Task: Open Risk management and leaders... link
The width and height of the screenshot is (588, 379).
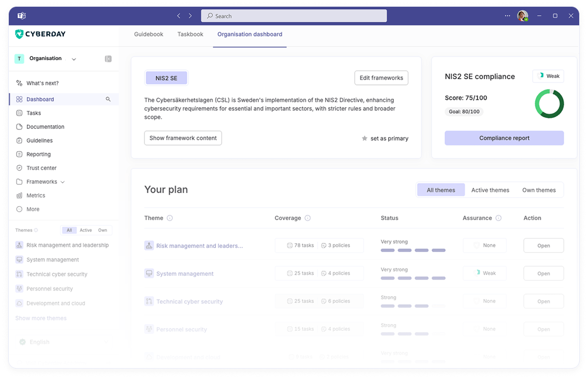Action: 199,246
